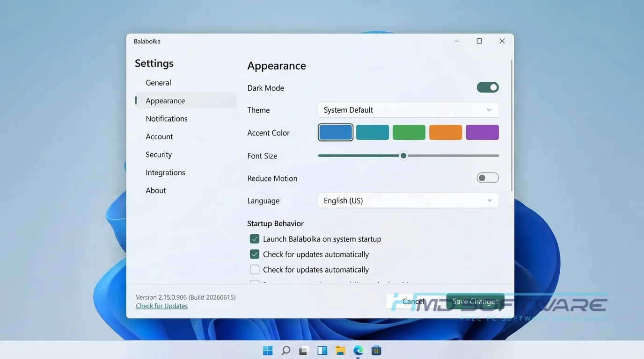Click the Startup Behavior heading
The width and height of the screenshot is (644, 359).
(x=275, y=223)
